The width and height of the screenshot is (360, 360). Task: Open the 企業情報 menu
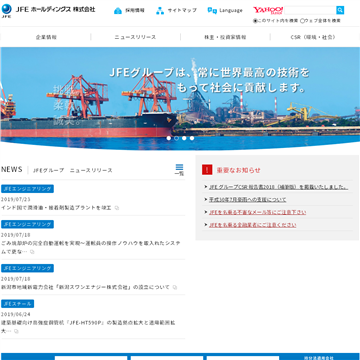(46, 37)
